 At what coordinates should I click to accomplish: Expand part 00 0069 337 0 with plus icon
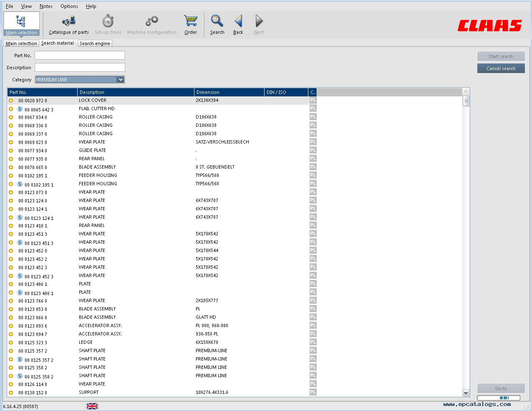pos(11,134)
